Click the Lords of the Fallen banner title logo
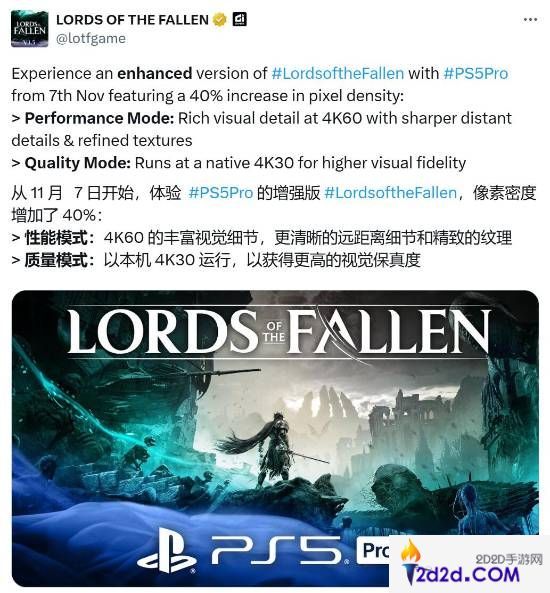Image resolution: width=550 pixels, height=593 pixels. click(x=279, y=332)
